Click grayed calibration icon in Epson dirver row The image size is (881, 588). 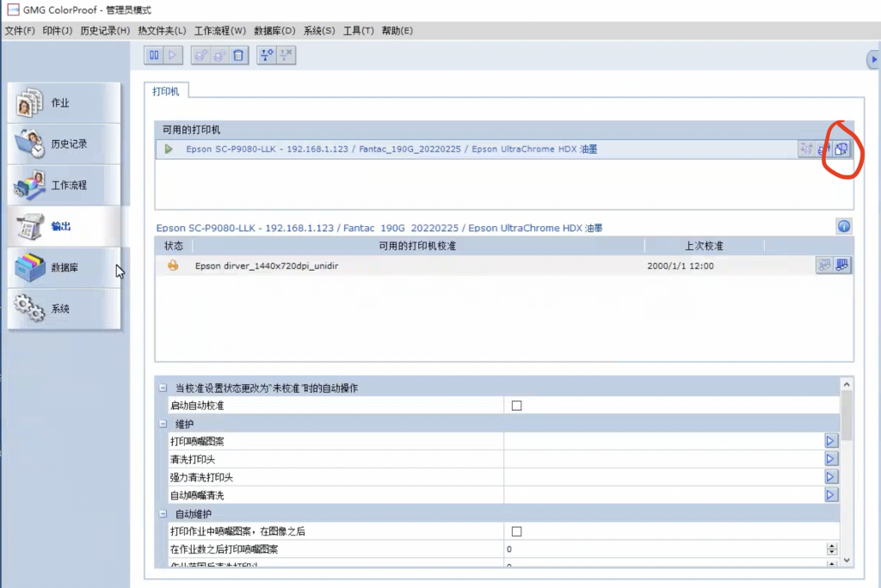(x=824, y=265)
